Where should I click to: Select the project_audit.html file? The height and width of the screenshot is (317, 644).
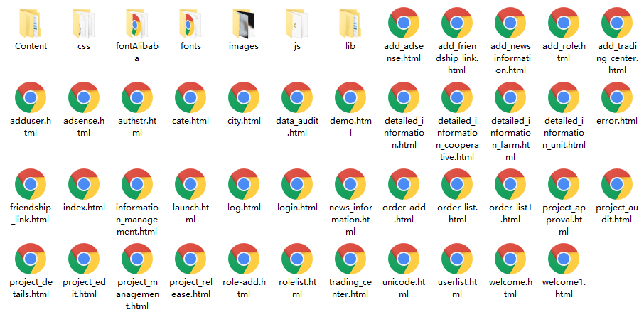point(617,185)
